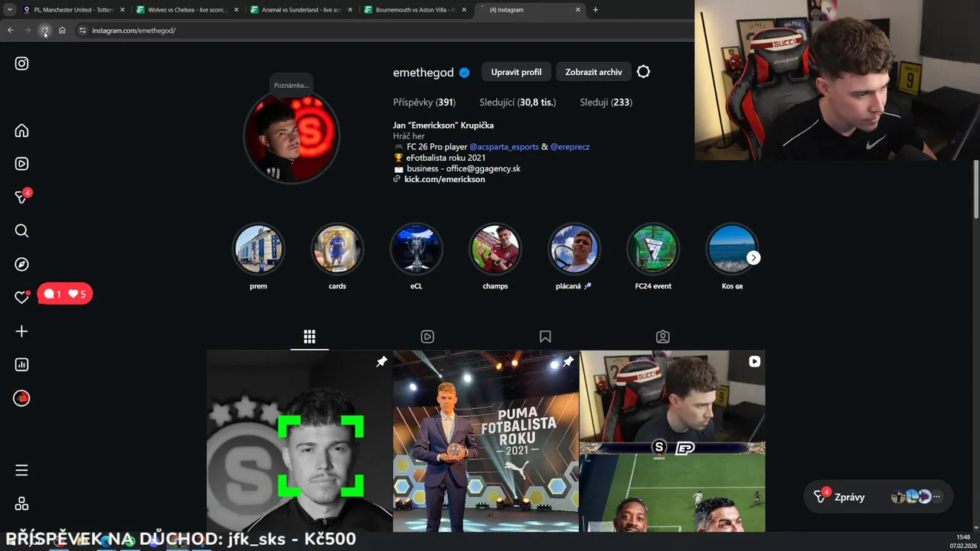Image resolution: width=980 pixels, height=551 pixels.
Task: Open new browser tab plus button
Action: tap(596, 10)
